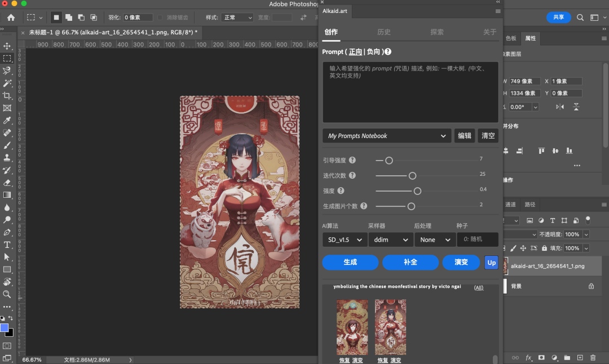This screenshot has width=609, height=364.
Task: Open the opacity 100% dropdown
Action: (x=586, y=234)
